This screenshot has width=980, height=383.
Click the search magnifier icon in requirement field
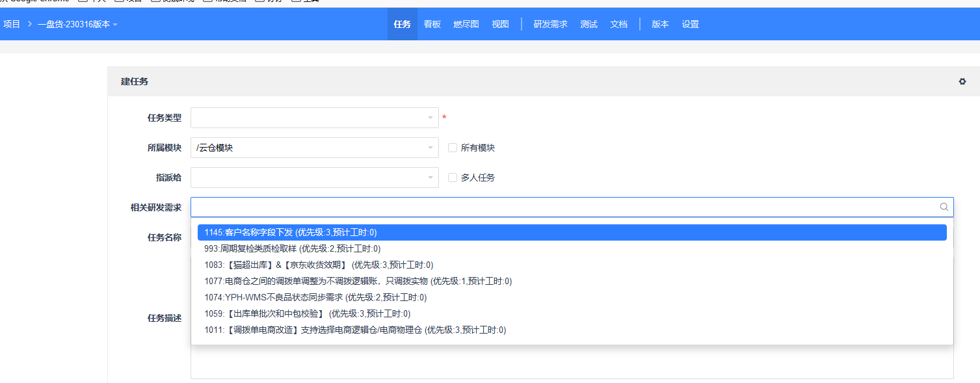944,207
